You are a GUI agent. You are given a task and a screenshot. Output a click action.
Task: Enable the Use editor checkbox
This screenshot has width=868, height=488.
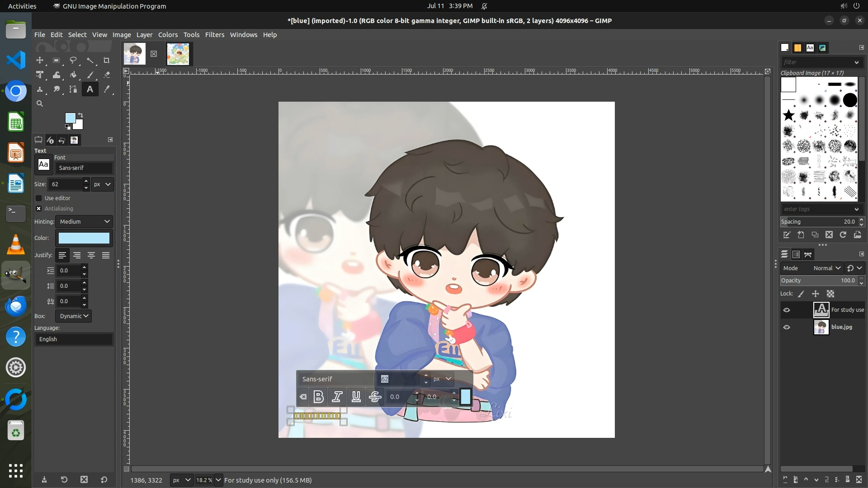tap(39, 198)
